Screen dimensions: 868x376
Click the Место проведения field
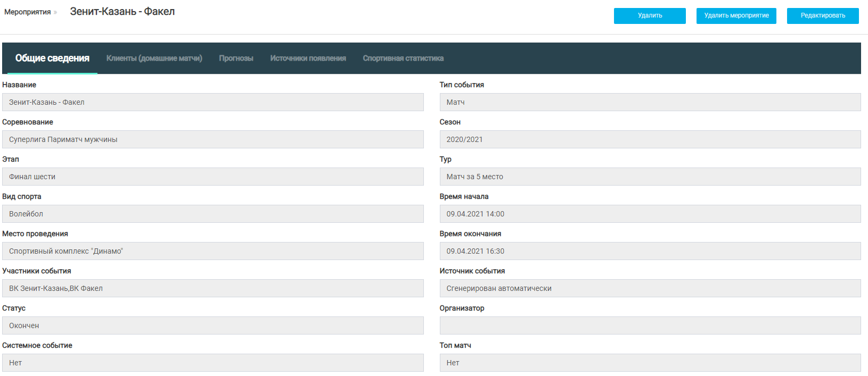coord(213,251)
